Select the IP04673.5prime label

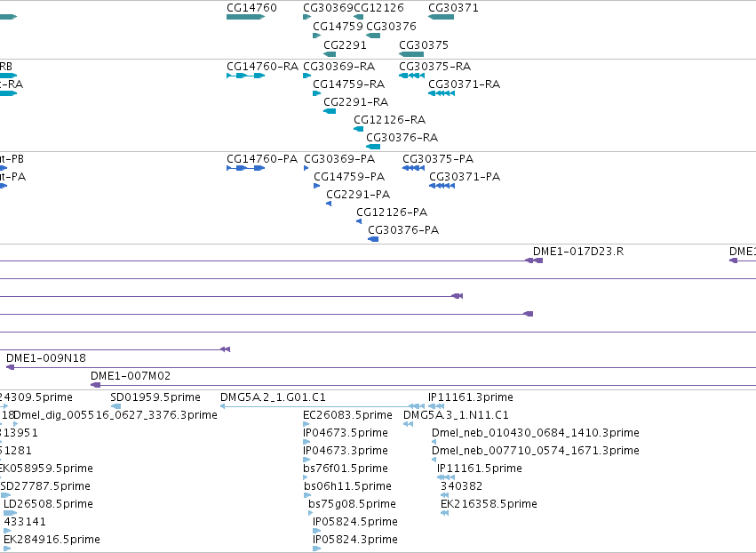click(346, 433)
